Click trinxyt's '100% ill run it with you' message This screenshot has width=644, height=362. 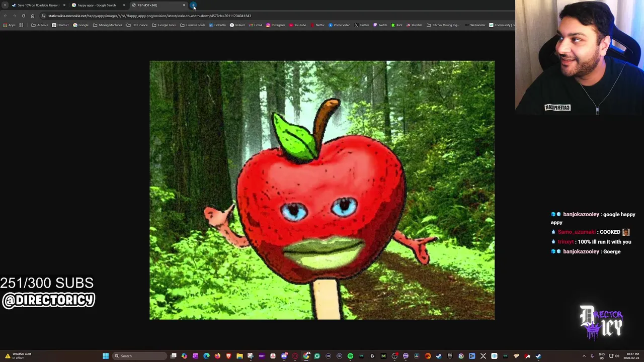click(x=592, y=242)
